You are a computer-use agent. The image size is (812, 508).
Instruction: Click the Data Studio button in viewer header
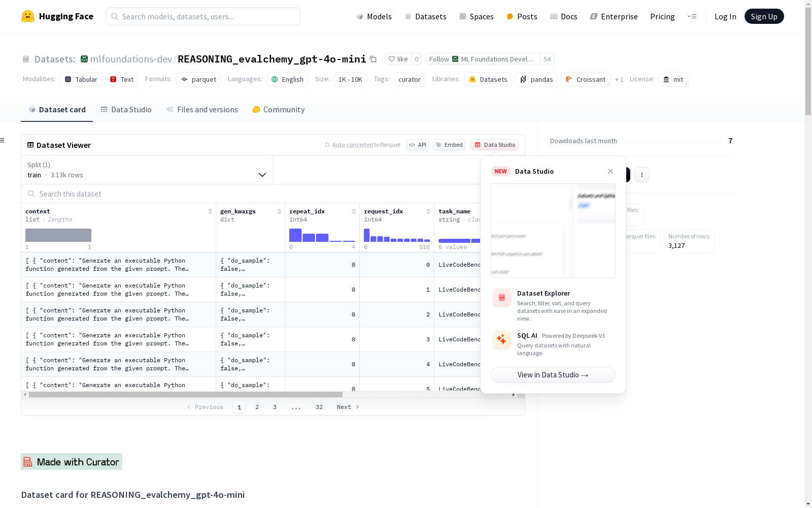pyautogui.click(x=494, y=145)
